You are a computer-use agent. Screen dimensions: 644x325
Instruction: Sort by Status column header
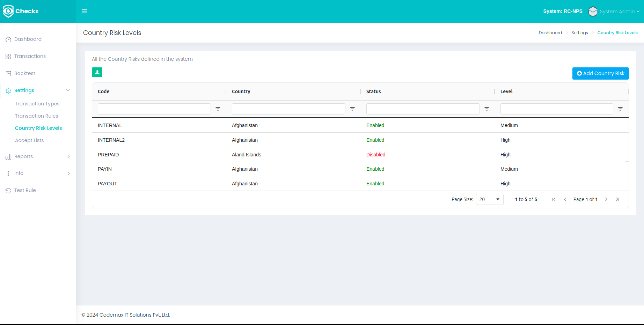pos(374,91)
